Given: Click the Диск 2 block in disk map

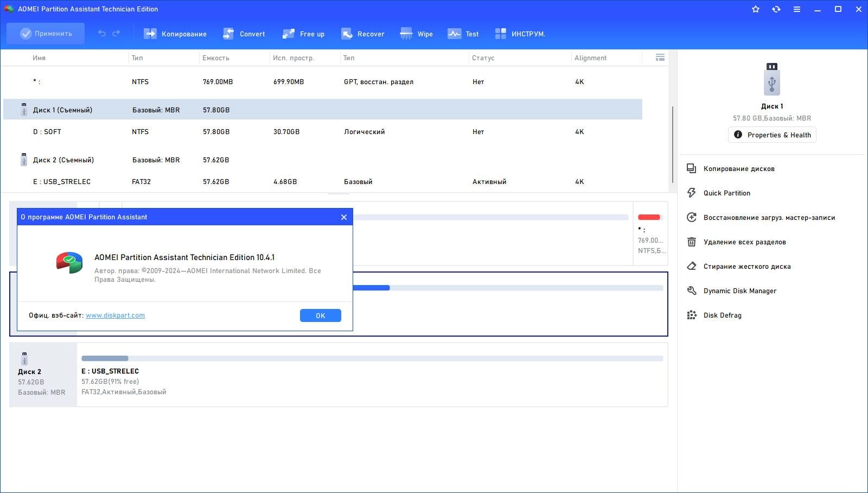Looking at the screenshot, I should tap(43, 375).
